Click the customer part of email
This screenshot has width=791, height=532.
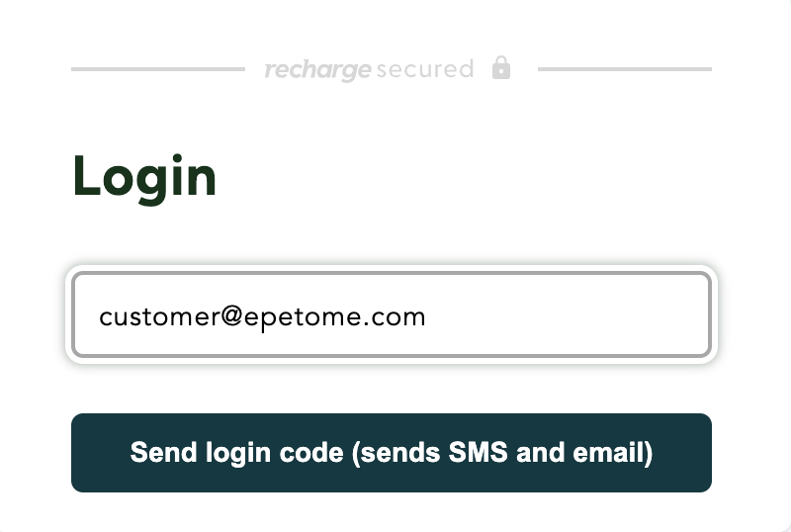click(x=159, y=317)
